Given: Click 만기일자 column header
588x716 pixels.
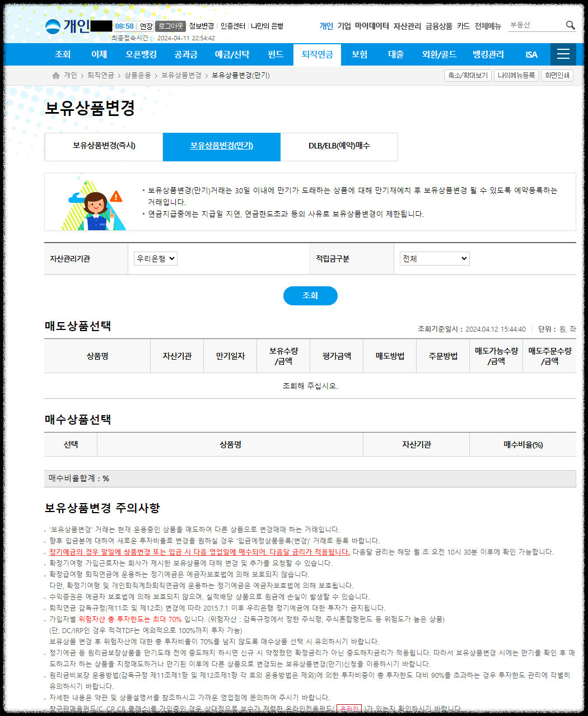Looking at the screenshot, I should pyautogui.click(x=230, y=356).
